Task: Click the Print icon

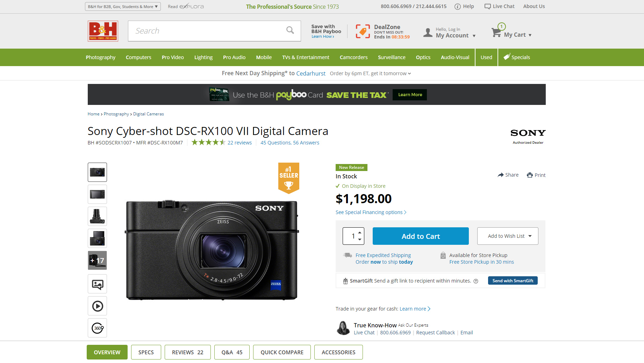Action: click(x=530, y=175)
